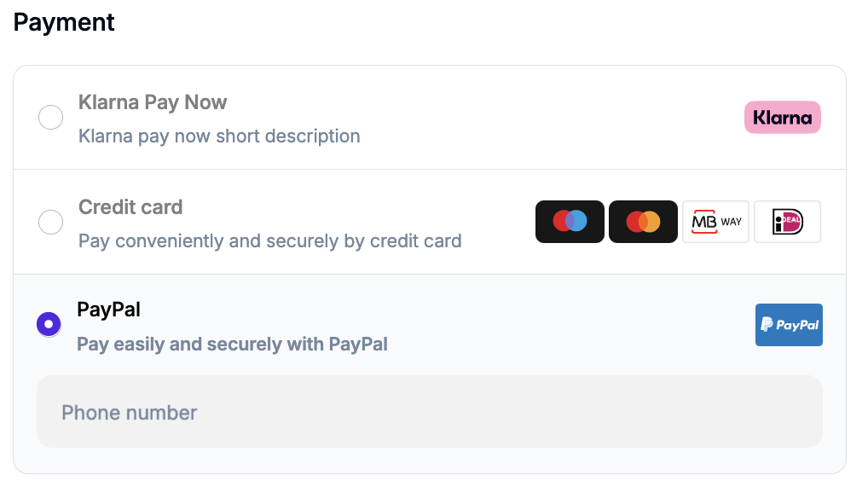Screen dimensions: 868x498
Task: Select the Credit card radio button
Action: tap(50, 222)
